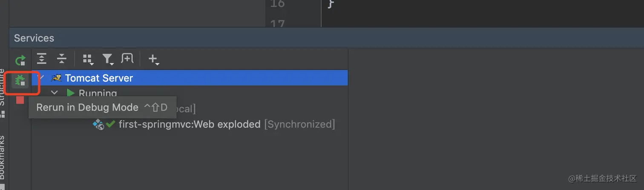Open the Structure side tab
The width and height of the screenshot is (644, 190).
(2, 87)
